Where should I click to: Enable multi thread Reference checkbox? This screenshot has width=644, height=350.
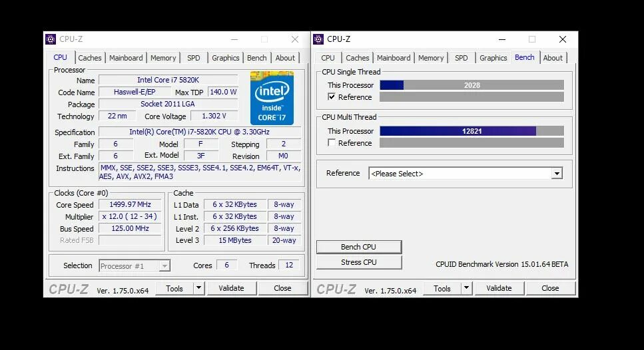(x=332, y=143)
